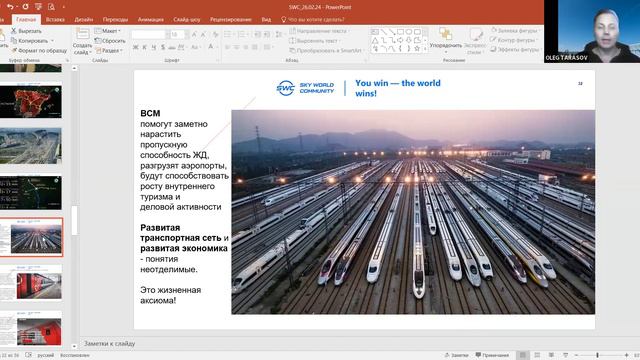This screenshot has width=640, height=360.
Task: Switch to the Анимация (Animations) tab
Action: tap(151, 20)
